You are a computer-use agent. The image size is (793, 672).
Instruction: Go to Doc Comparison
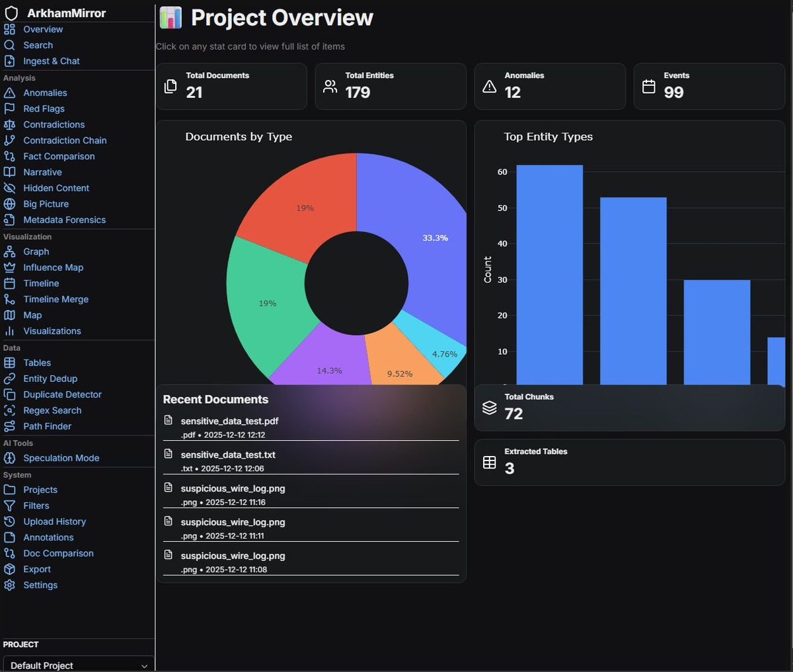coord(58,552)
